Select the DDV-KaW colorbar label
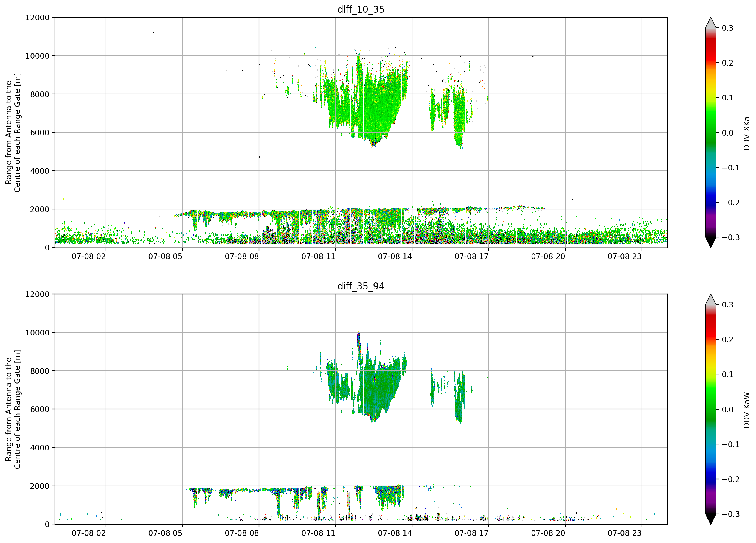The image size is (756, 543). click(x=746, y=410)
